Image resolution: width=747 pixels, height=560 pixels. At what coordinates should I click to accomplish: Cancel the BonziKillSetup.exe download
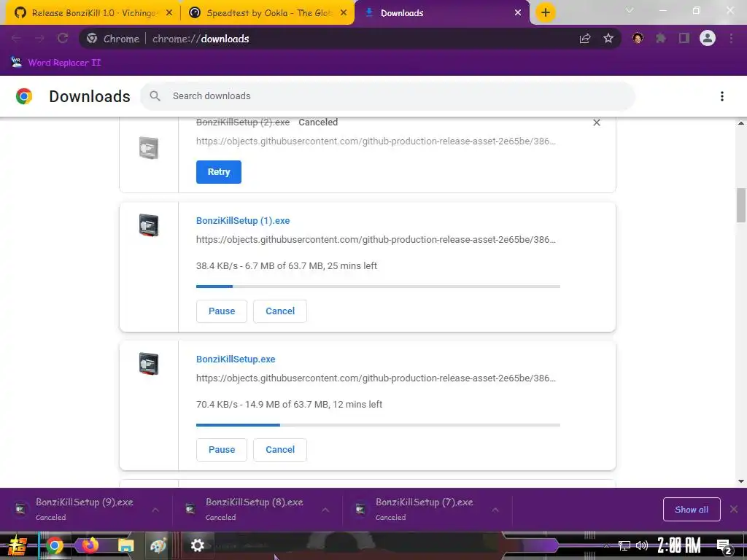(280, 450)
